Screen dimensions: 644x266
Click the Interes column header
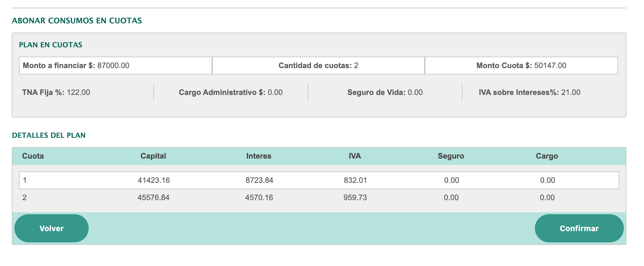(259, 156)
